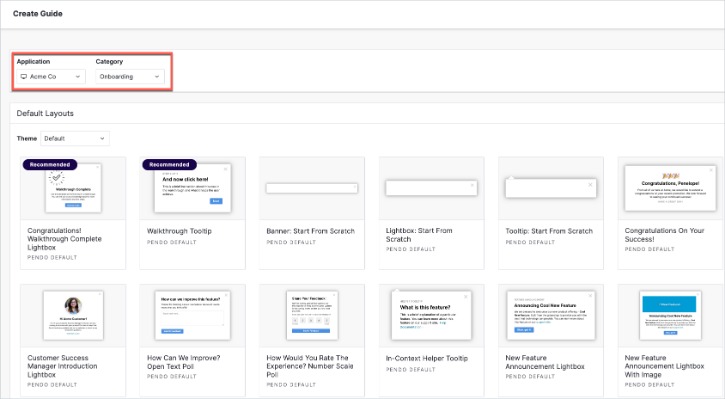
Task: Choose the Tooltip: Start From Scratch thumbnail
Action: (551, 188)
